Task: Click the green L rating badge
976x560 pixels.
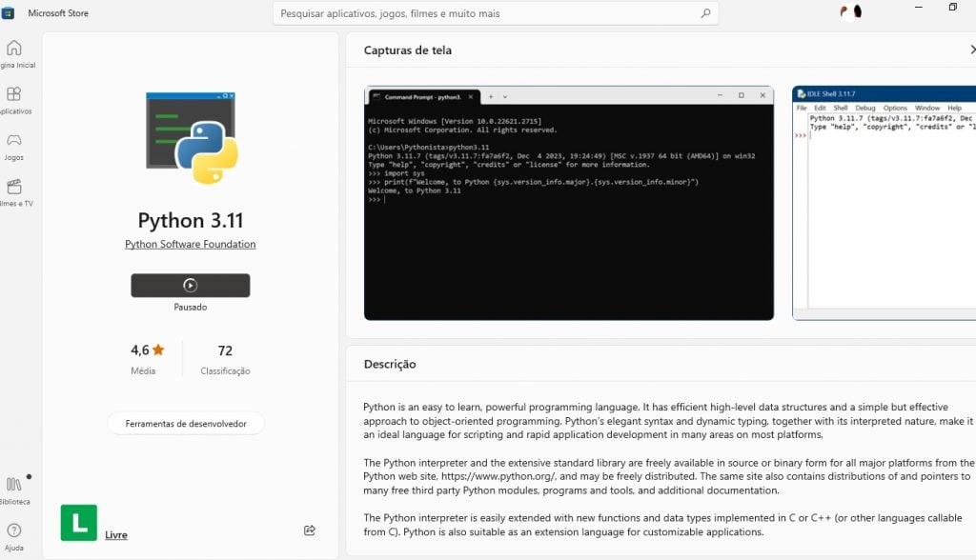Action: [x=78, y=523]
